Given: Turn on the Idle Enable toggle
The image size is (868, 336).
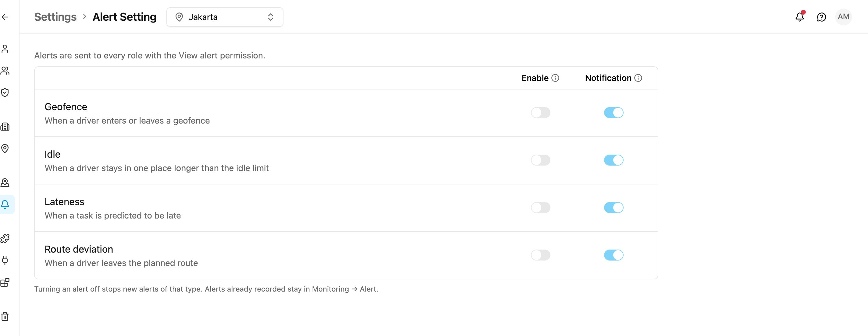Looking at the screenshot, I should point(540,160).
